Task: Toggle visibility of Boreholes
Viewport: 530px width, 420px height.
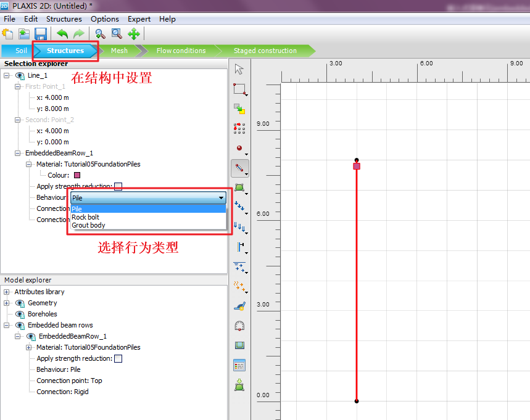Action: coord(20,315)
